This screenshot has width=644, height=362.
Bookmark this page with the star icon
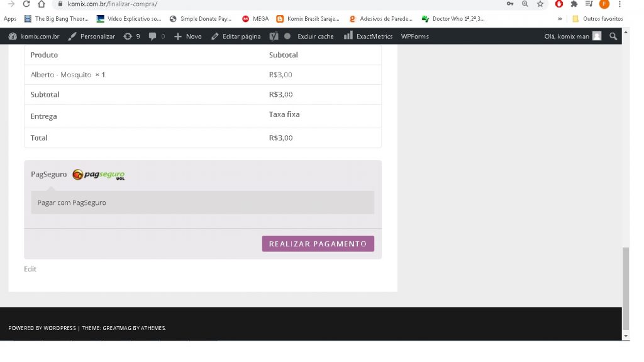pos(540,4)
